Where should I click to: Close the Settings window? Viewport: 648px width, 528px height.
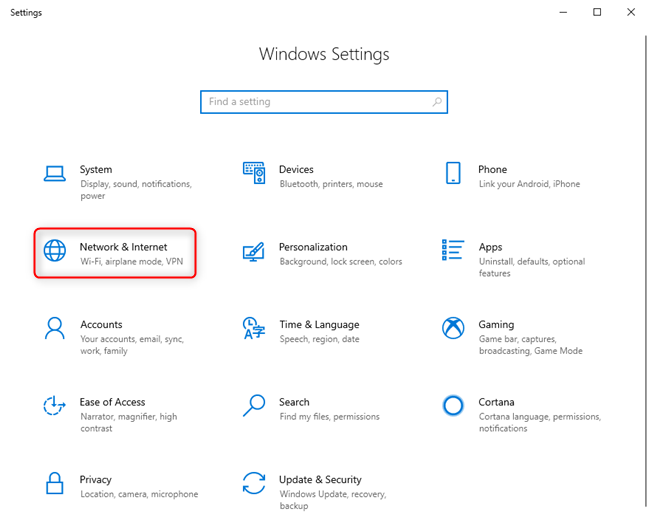point(631,12)
